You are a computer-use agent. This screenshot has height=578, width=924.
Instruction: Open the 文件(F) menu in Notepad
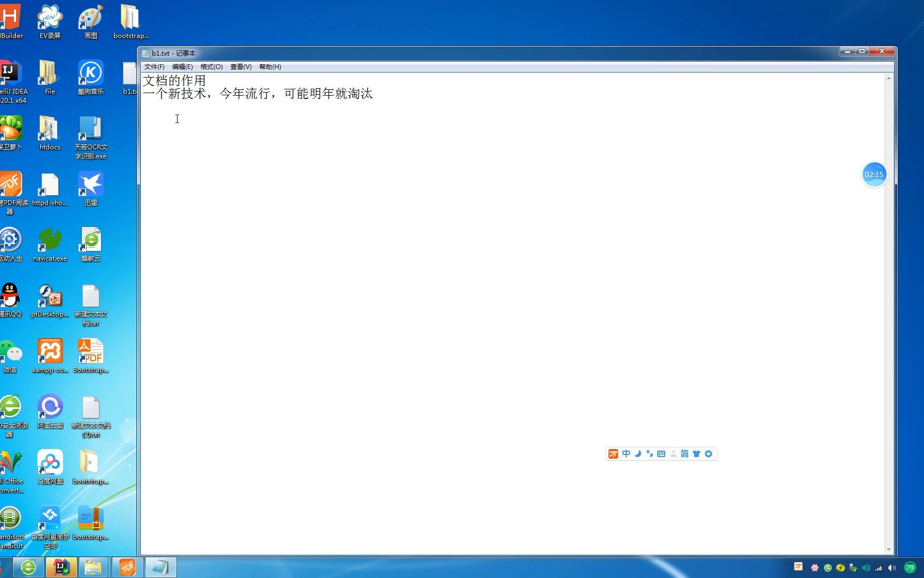tap(154, 67)
